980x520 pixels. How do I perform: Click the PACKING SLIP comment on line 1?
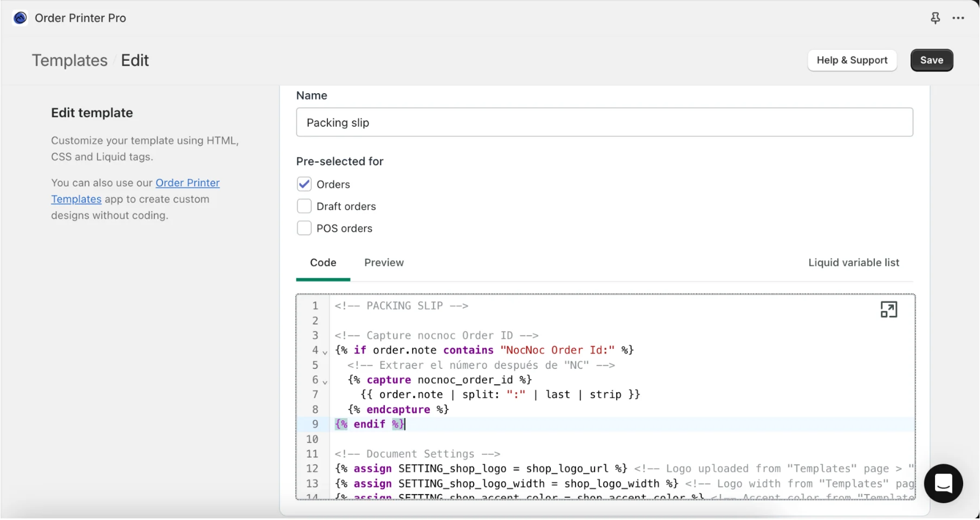point(402,305)
